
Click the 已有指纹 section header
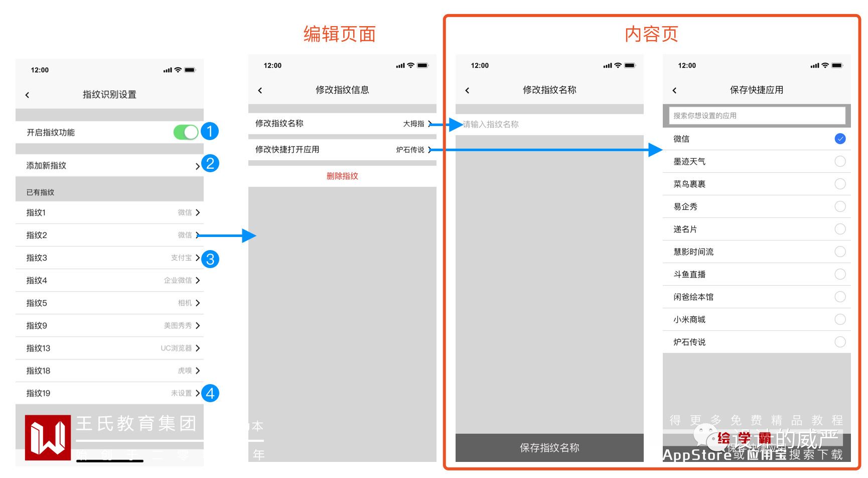[x=40, y=192]
